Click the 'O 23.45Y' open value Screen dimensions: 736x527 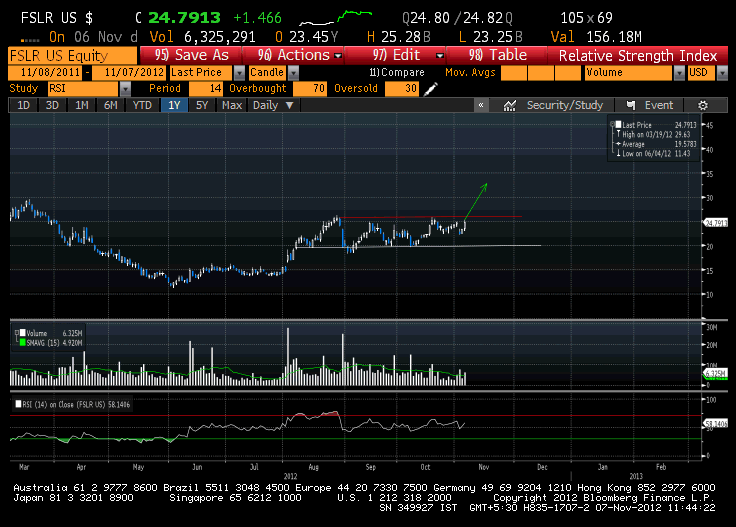click(x=307, y=37)
